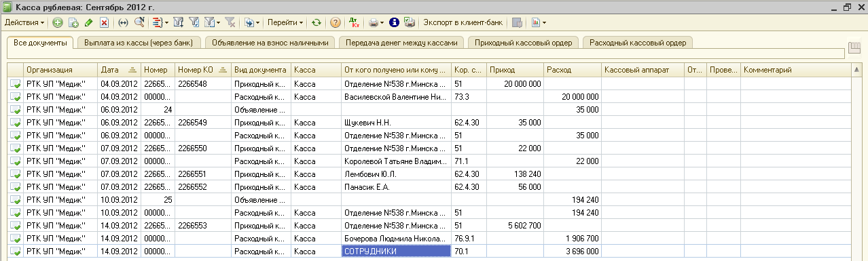Click amount 3 696 000 in Расход
Screen dimensions: 868x261
coord(573,252)
